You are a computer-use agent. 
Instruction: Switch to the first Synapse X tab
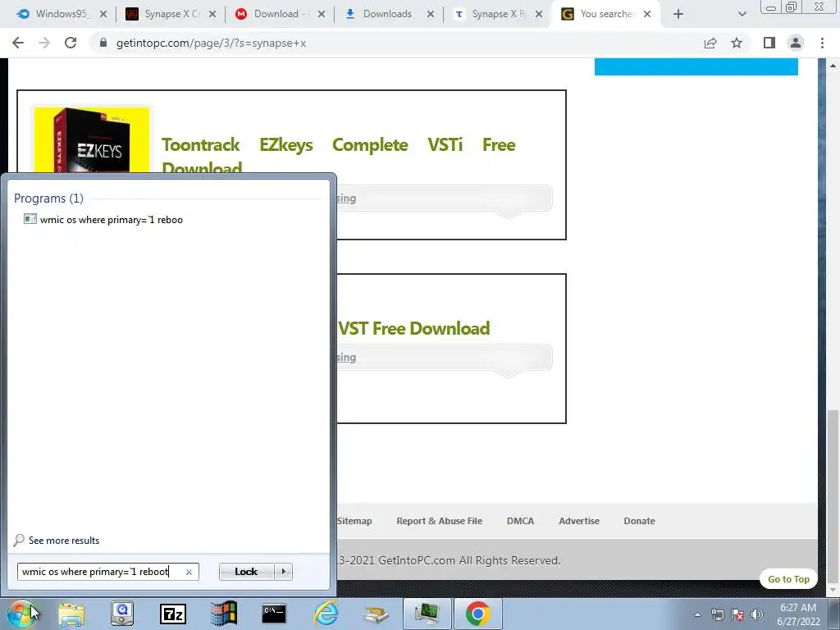[171, 14]
